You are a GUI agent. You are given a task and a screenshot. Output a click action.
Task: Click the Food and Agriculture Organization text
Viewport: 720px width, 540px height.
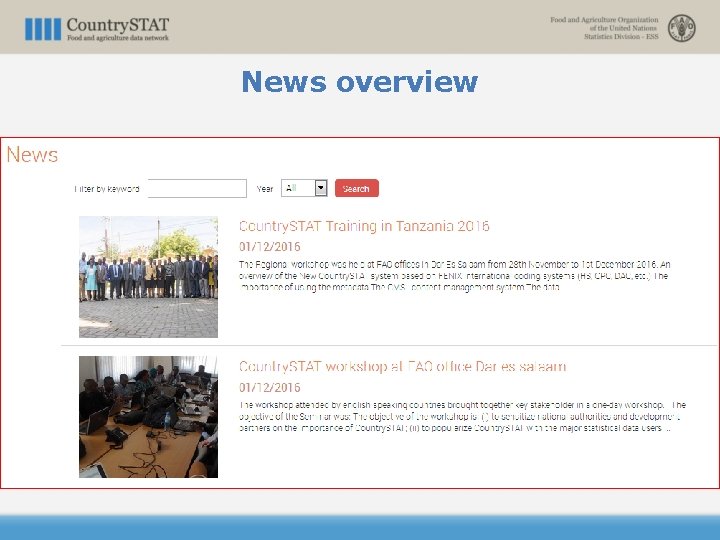[x=604, y=28]
